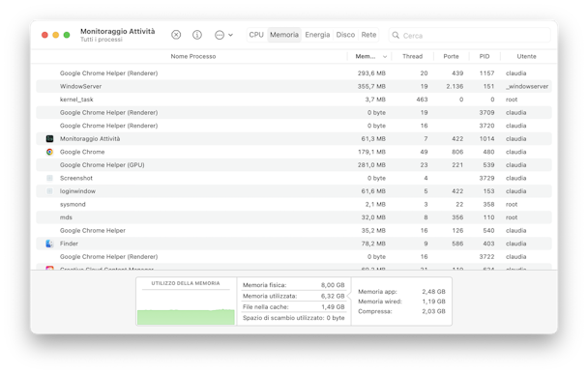Sort by Nome Processo column

(x=193, y=56)
